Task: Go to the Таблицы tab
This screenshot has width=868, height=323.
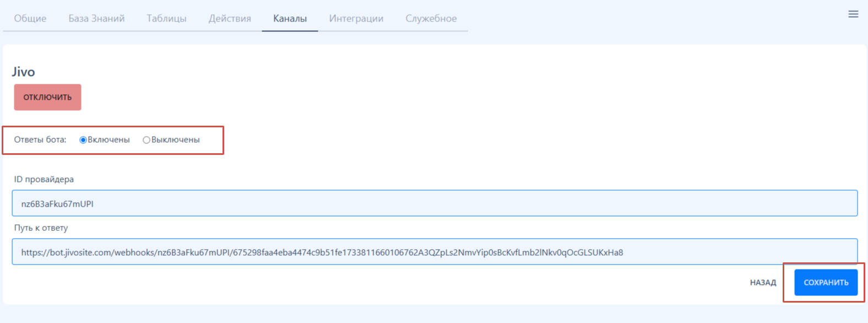Action: 166,18
